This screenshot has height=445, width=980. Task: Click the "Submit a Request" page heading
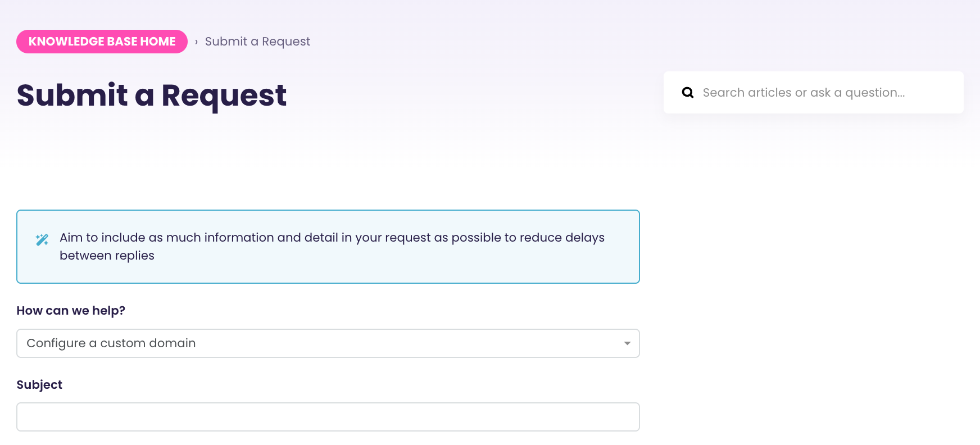[x=152, y=95]
